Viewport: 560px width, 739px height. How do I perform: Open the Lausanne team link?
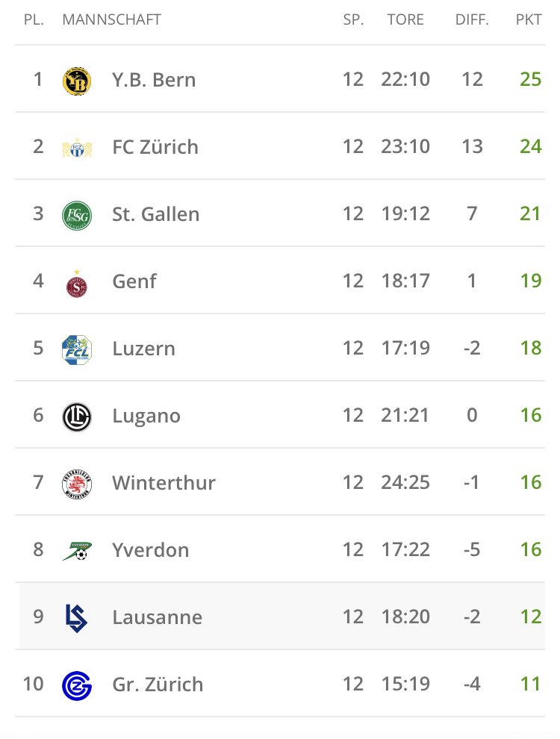[157, 617]
